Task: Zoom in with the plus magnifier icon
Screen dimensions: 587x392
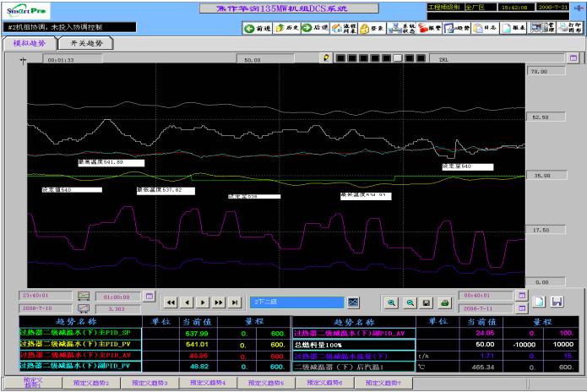Action: click(392, 302)
